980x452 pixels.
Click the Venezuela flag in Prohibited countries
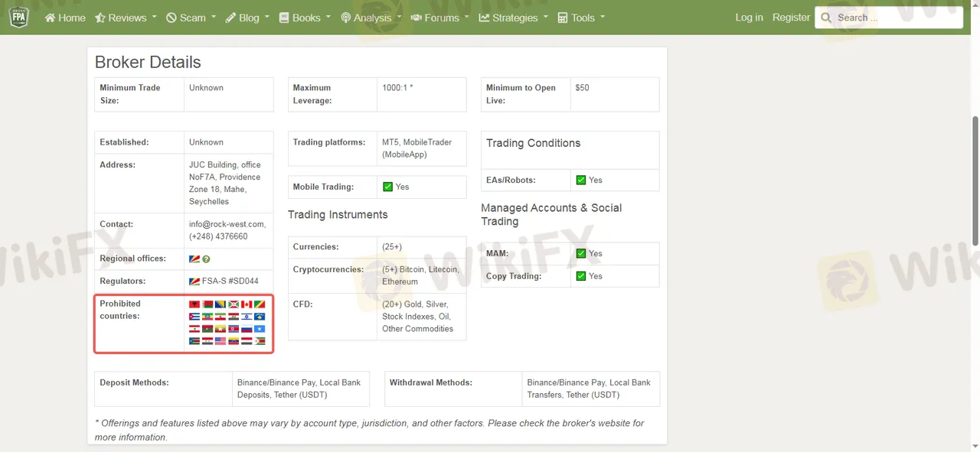point(234,341)
